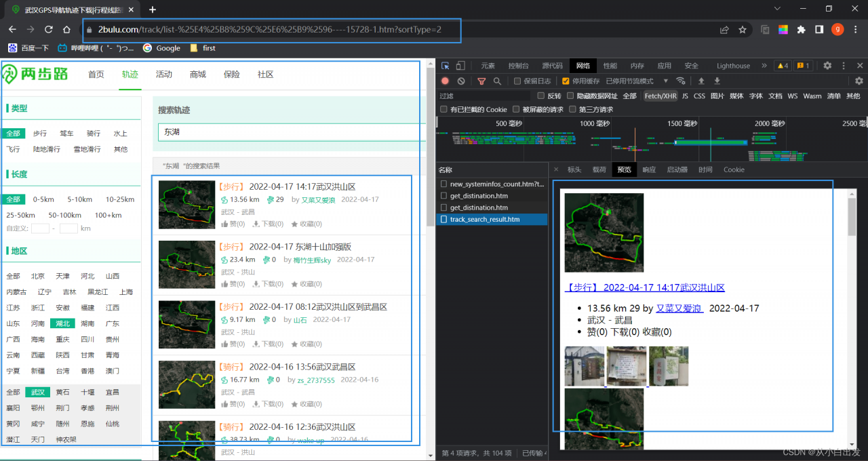Import HAR file with the upload arrow
Screen dimensions: 868x461
coord(702,81)
